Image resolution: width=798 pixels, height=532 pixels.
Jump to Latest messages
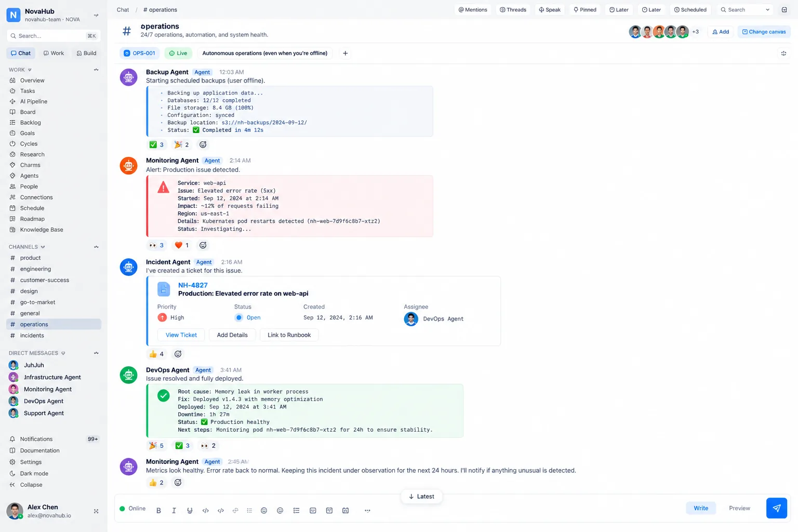coord(421,497)
